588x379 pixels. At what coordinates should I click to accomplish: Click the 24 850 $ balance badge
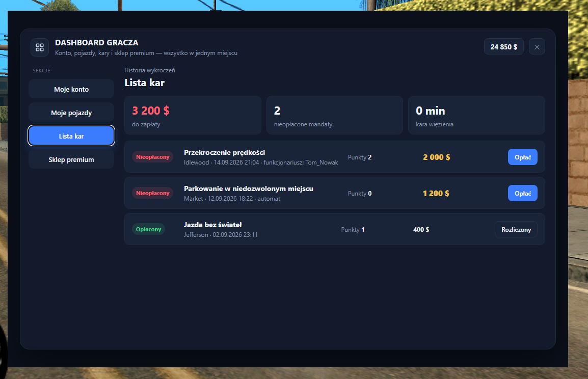point(503,47)
